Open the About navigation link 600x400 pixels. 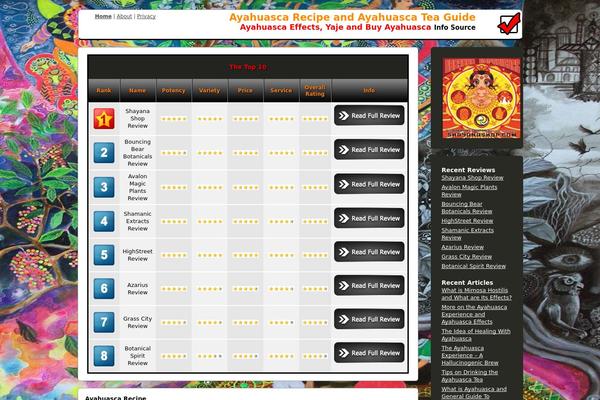click(124, 16)
